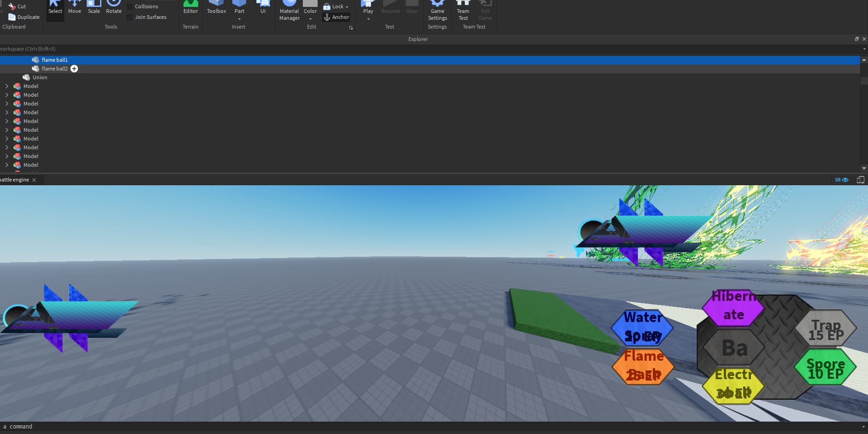Click the Cut tool in Clipboard
The width and height of the screenshot is (868, 434).
[x=17, y=6]
